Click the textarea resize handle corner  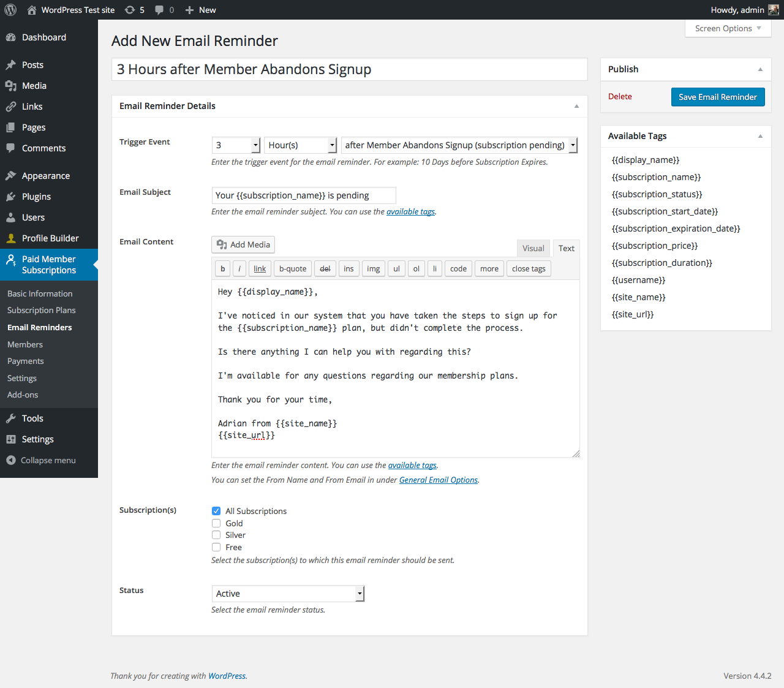tap(576, 453)
